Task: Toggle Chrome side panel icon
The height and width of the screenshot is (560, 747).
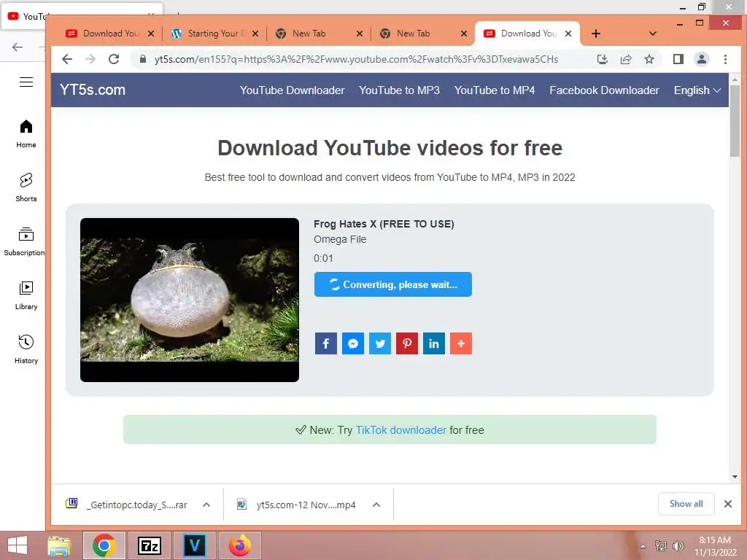Action: 678,59
